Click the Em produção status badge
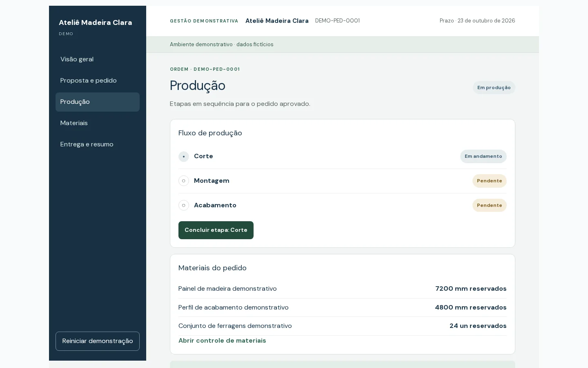 click(494, 88)
